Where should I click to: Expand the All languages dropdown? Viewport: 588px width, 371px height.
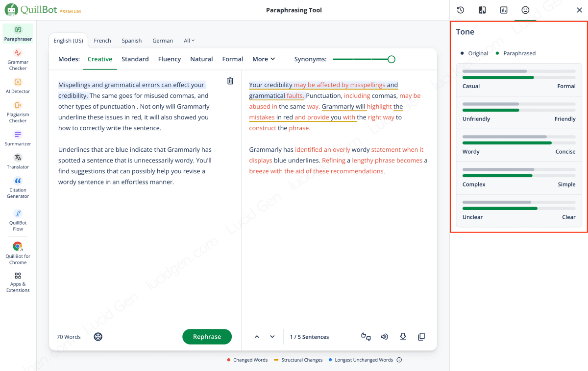click(x=189, y=41)
